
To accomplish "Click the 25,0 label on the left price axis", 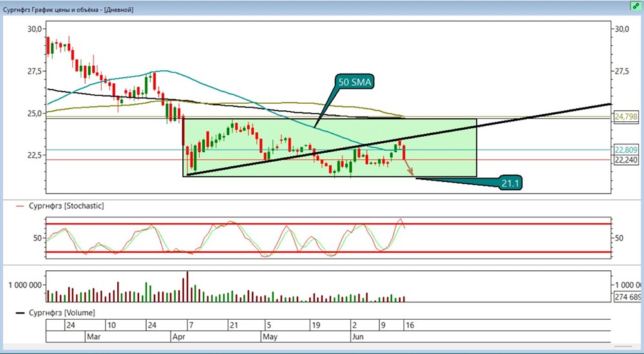I will click(35, 113).
